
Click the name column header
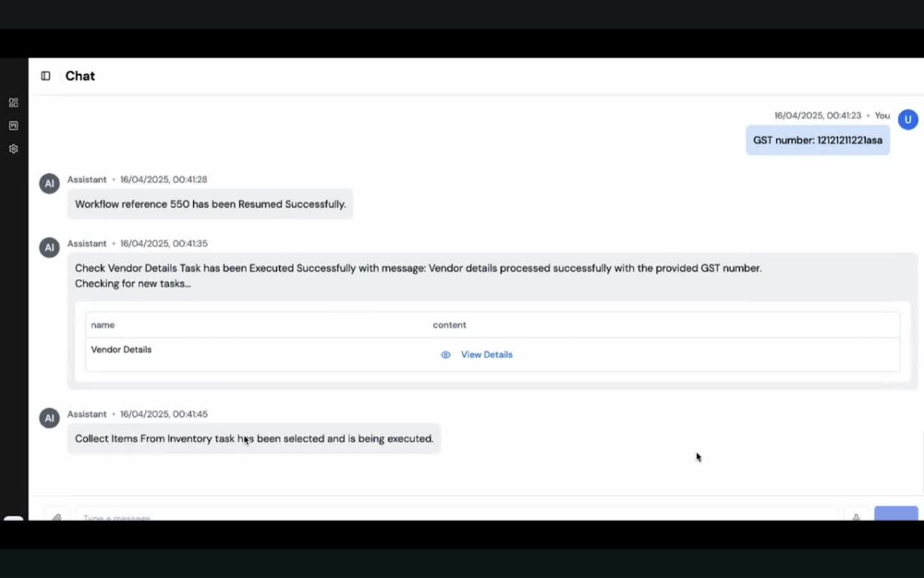[103, 325]
